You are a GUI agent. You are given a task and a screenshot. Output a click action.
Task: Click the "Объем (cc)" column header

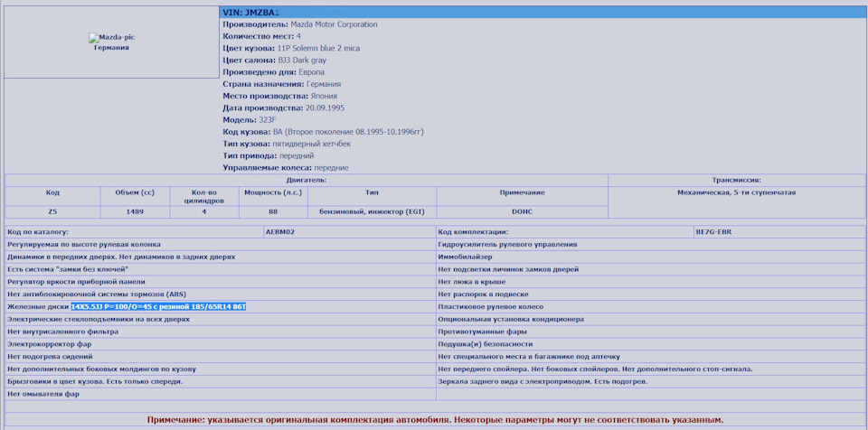(135, 196)
